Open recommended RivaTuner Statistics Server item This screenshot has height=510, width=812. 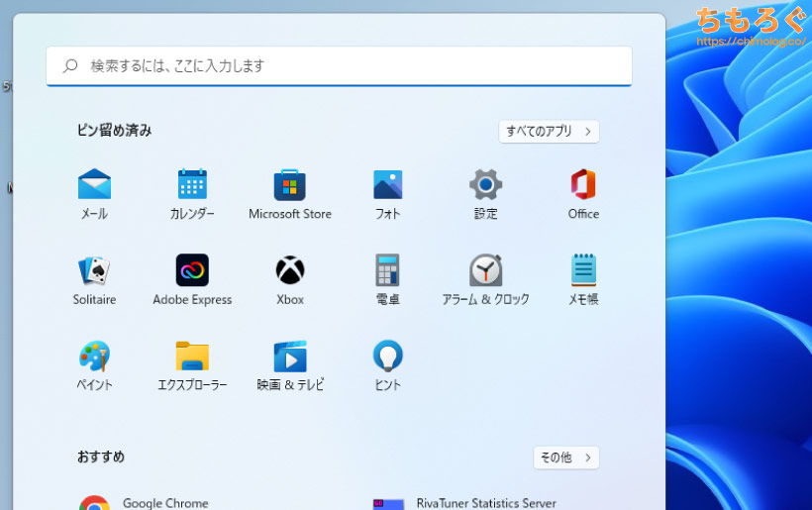pyautogui.click(x=464, y=503)
